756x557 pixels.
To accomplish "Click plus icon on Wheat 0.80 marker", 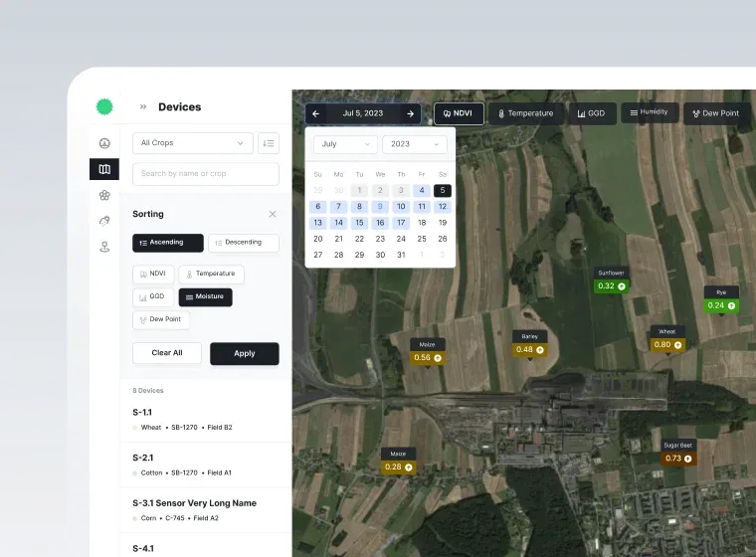I will coord(677,345).
